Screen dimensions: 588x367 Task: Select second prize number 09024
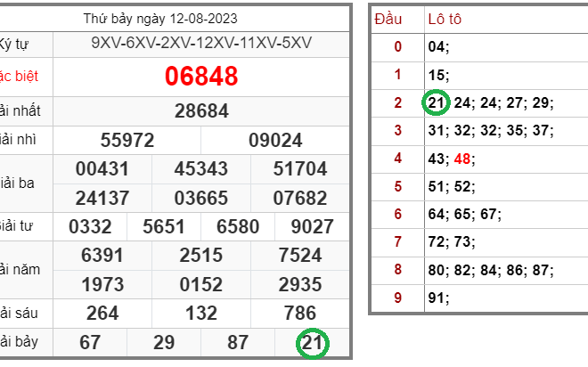point(275,140)
